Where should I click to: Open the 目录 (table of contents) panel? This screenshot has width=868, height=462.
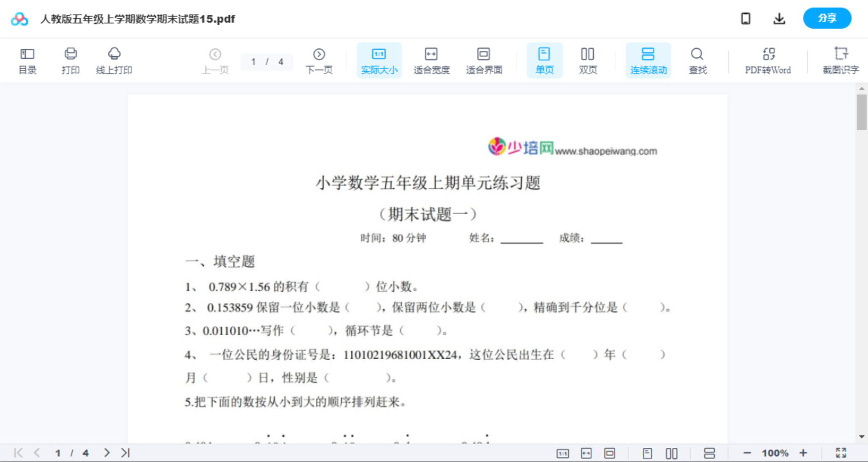tap(27, 60)
